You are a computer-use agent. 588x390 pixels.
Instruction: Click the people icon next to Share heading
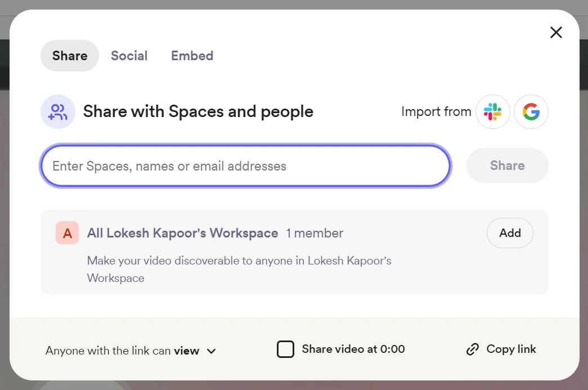58,111
